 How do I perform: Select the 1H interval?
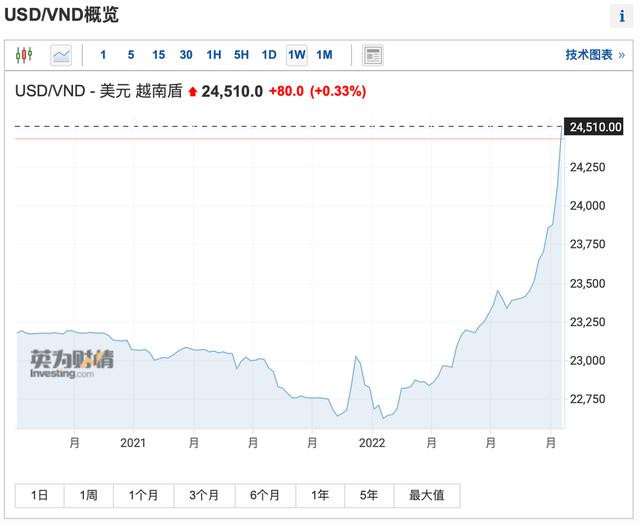click(214, 55)
